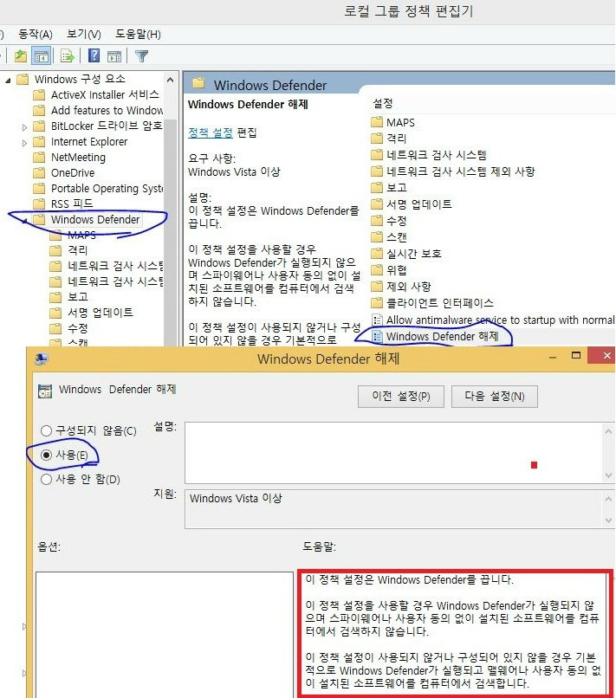The image size is (616, 698).
Task: Open the 도움말(H) menu
Action: point(138,35)
